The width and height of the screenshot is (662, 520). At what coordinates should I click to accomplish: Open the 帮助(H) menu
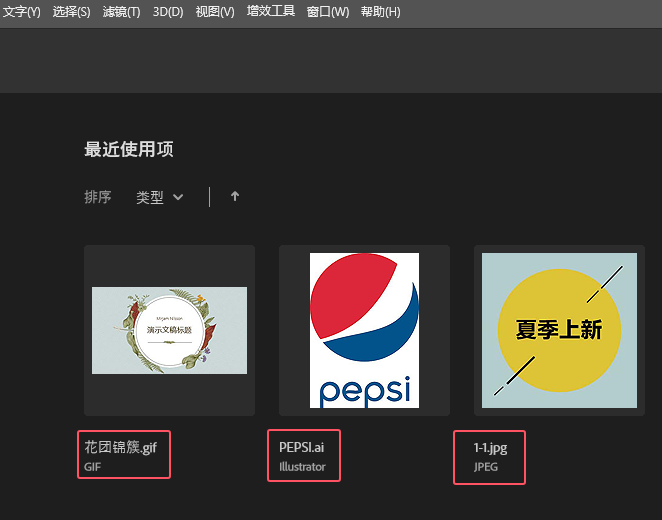[x=380, y=11]
